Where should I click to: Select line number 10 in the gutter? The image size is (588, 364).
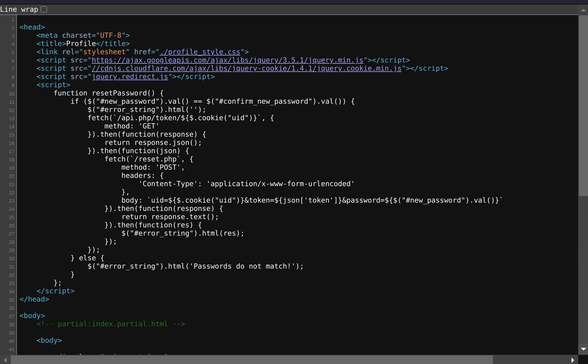tap(12, 94)
